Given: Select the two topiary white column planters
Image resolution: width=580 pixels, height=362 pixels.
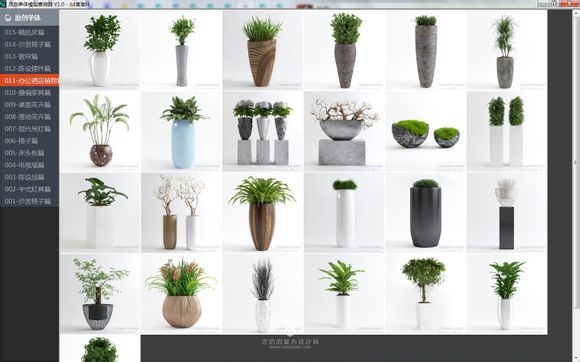Looking at the screenshot, I should click(507, 132).
